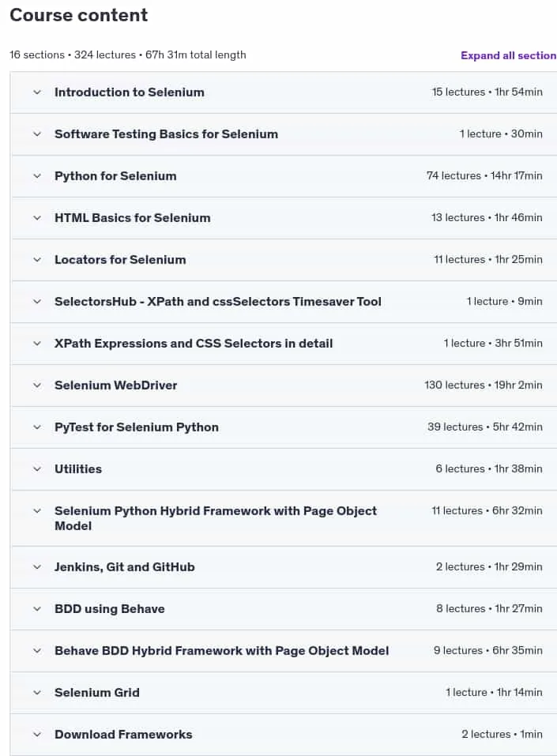
Task: Open the BDD using Behave section title
Action: [110, 609]
